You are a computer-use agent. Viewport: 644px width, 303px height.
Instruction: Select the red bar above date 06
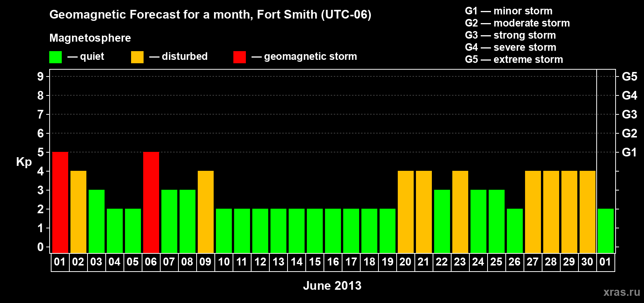[151, 203]
